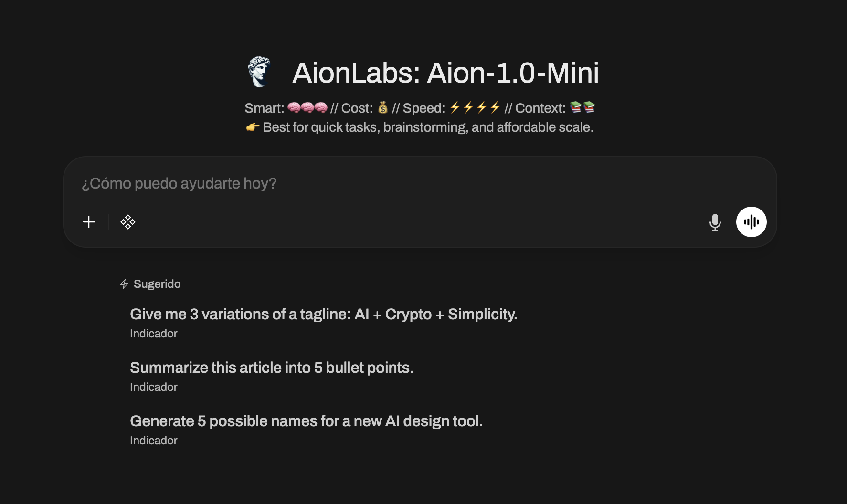This screenshot has width=847, height=504.
Task: Pick the "Generate 5 possible names" suggestion
Action: click(x=306, y=421)
